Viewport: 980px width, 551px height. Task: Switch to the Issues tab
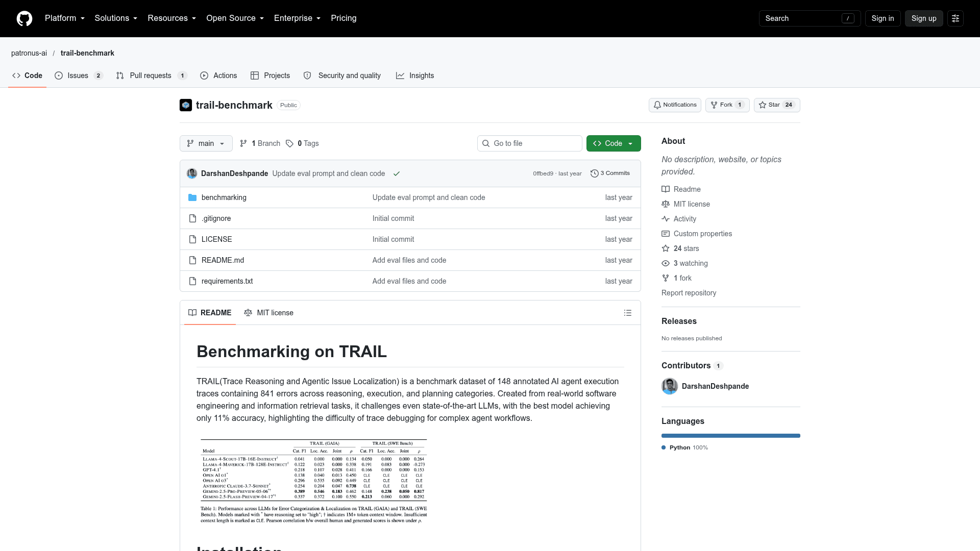[79, 76]
